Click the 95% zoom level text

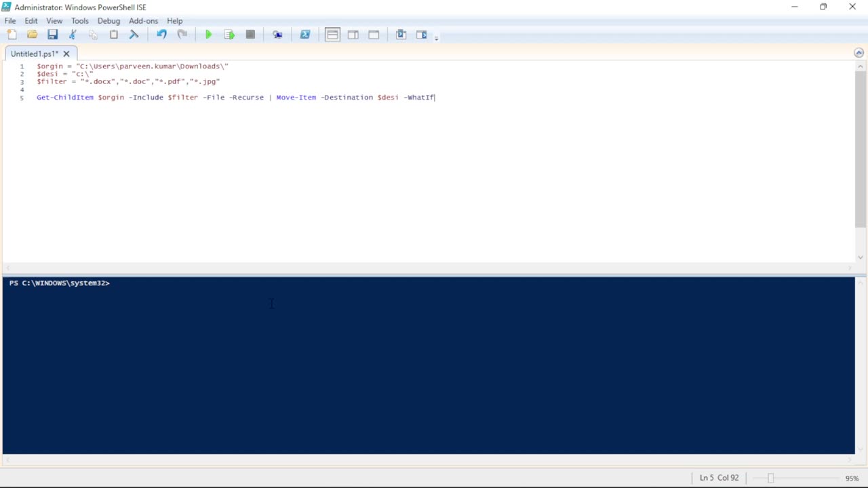(852, 479)
